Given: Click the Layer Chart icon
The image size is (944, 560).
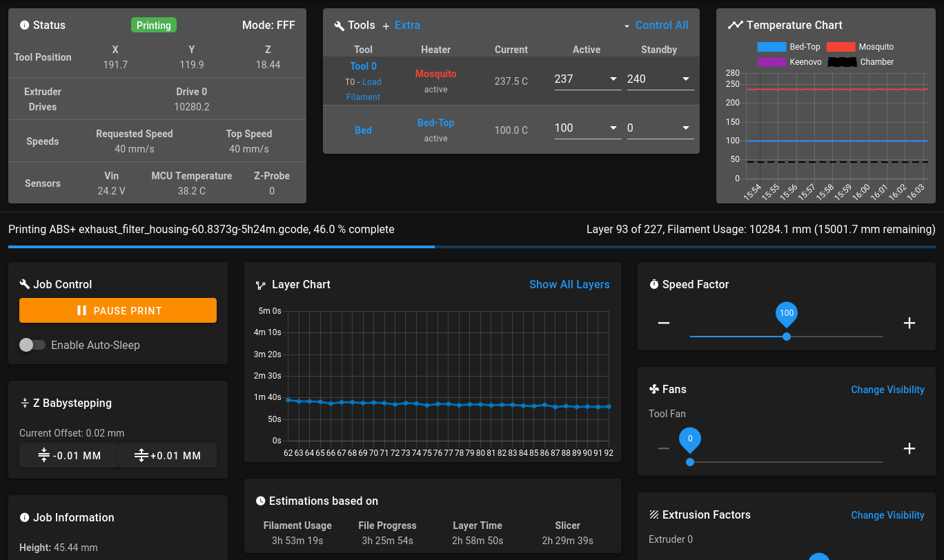Looking at the screenshot, I should click(261, 285).
